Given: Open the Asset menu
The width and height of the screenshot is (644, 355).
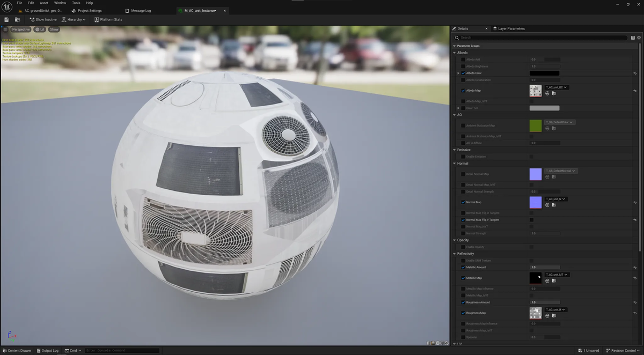Looking at the screenshot, I should (44, 3).
